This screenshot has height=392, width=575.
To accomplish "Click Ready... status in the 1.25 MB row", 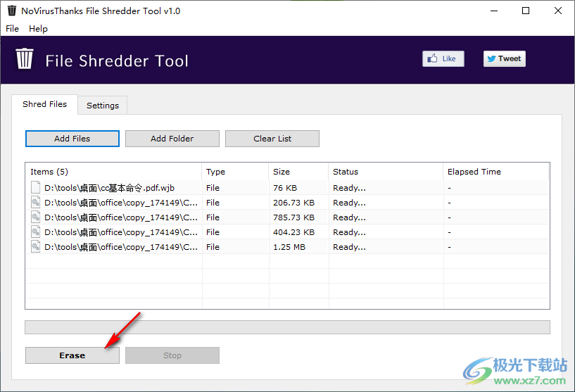I will tap(349, 247).
